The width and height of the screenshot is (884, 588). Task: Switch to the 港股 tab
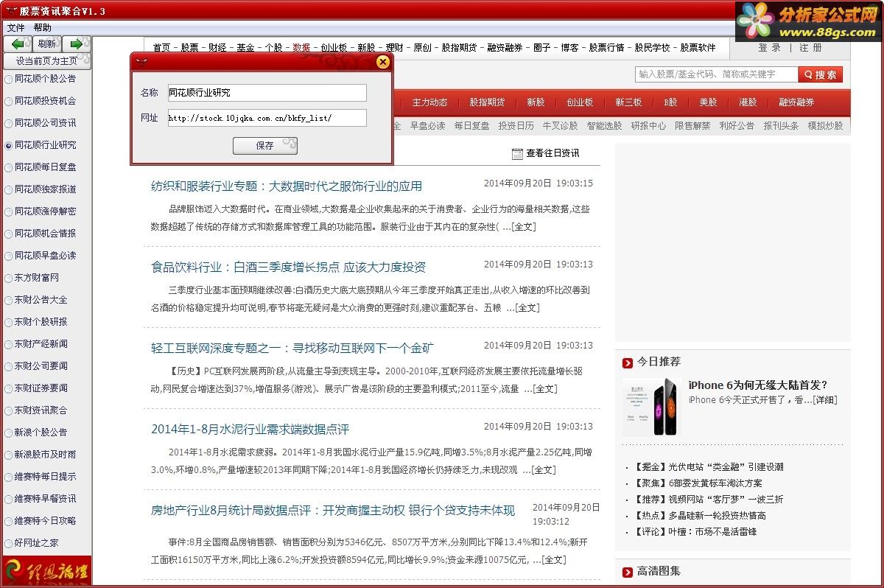point(748,102)
